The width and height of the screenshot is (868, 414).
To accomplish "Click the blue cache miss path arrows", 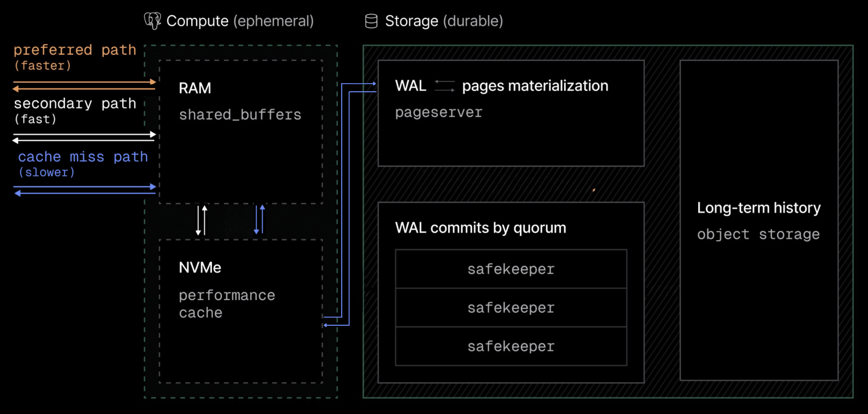I will 85,190.
